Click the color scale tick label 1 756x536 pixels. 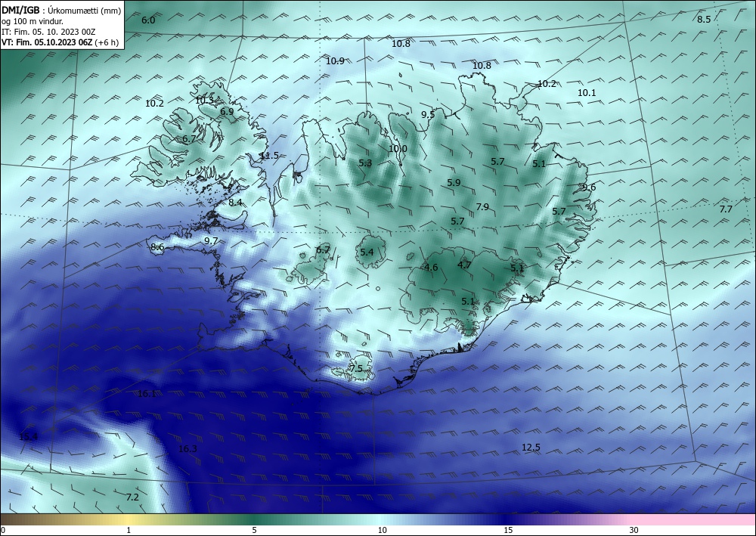click(x=129, y=530)
